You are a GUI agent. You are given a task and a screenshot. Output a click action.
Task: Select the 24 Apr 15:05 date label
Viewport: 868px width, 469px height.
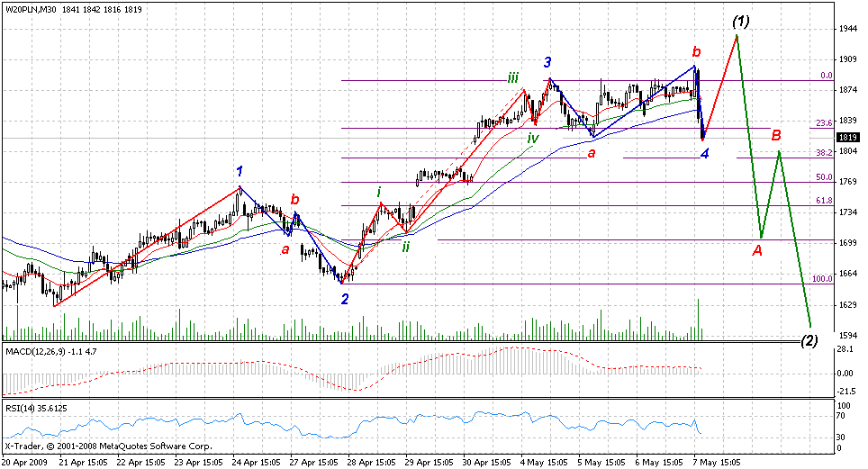(x=256, y=461)
